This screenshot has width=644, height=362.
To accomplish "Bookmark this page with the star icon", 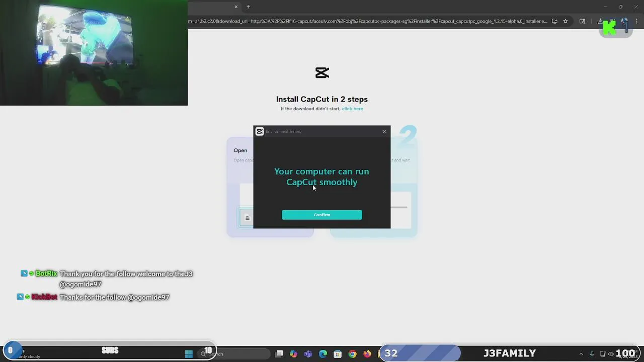I will pyautogui.click(x=566, y=21).
